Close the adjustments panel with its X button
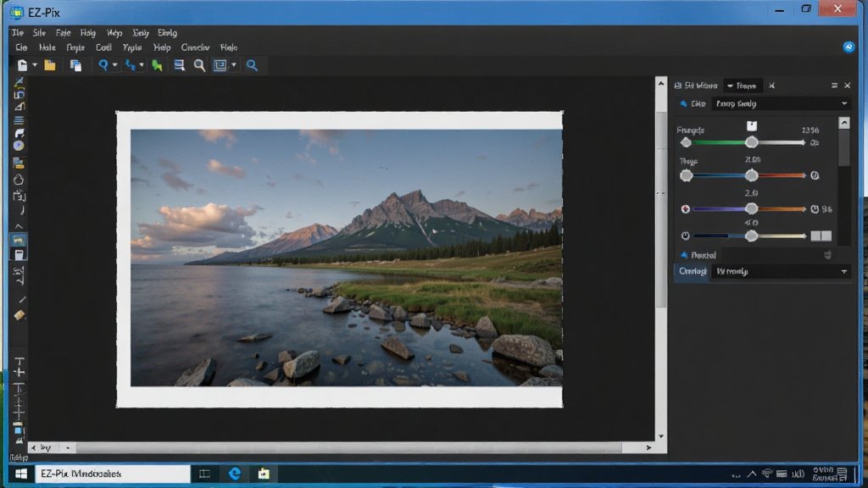The height and width of the screenshot is (488, 868). [848, 86]
